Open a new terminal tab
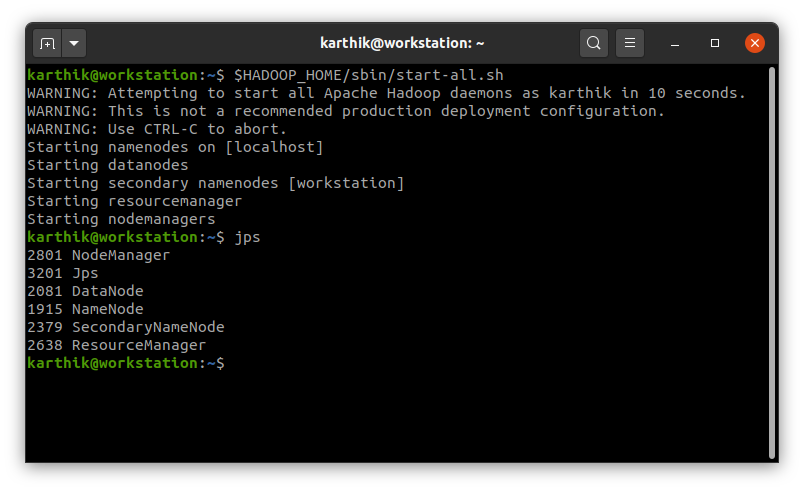This screenshot has width=804, height=491. pyautogui.click(x=47, y=44)
